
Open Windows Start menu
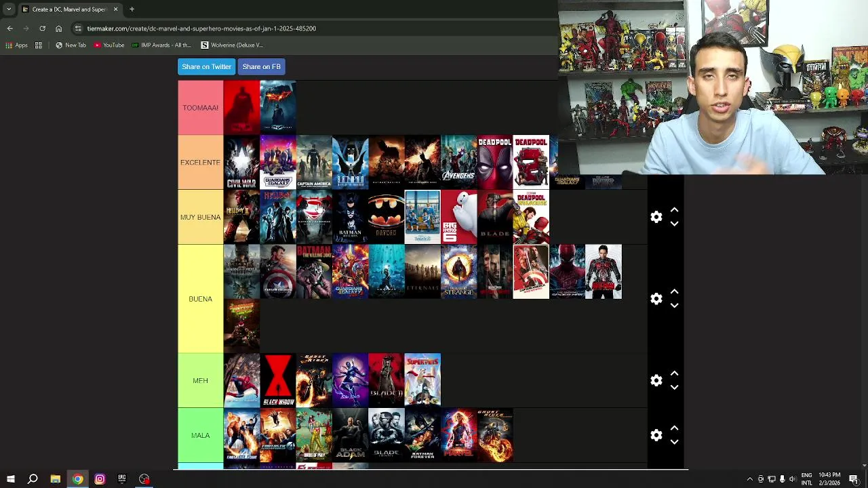click(x=10, y=479)
